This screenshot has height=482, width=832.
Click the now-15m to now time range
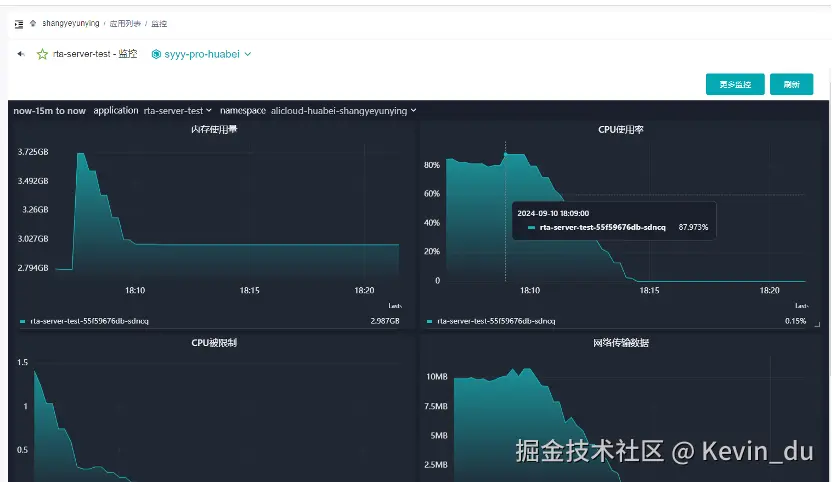[49, 110]
